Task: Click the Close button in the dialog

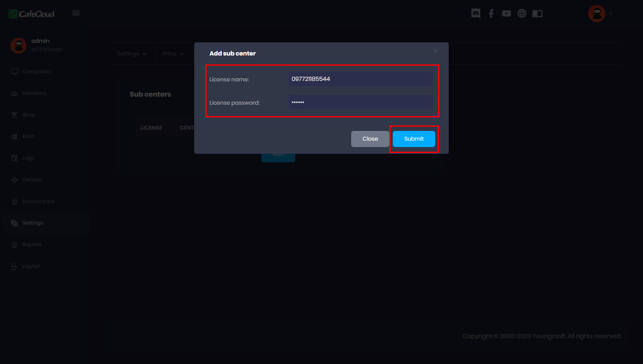Action: pyautogui.click(x=370, y=139)
